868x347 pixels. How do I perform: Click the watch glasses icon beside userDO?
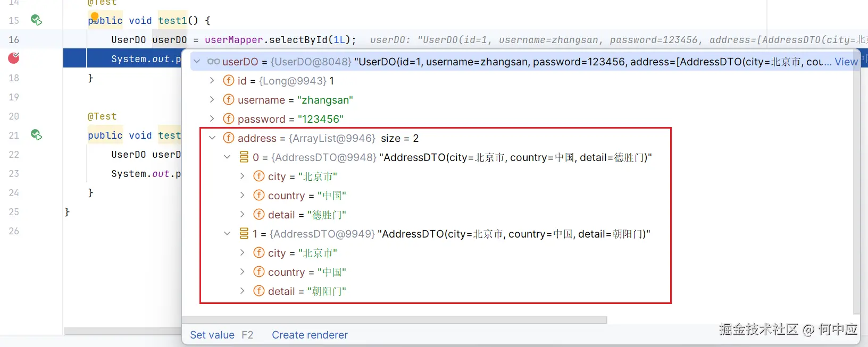point(213,62)
